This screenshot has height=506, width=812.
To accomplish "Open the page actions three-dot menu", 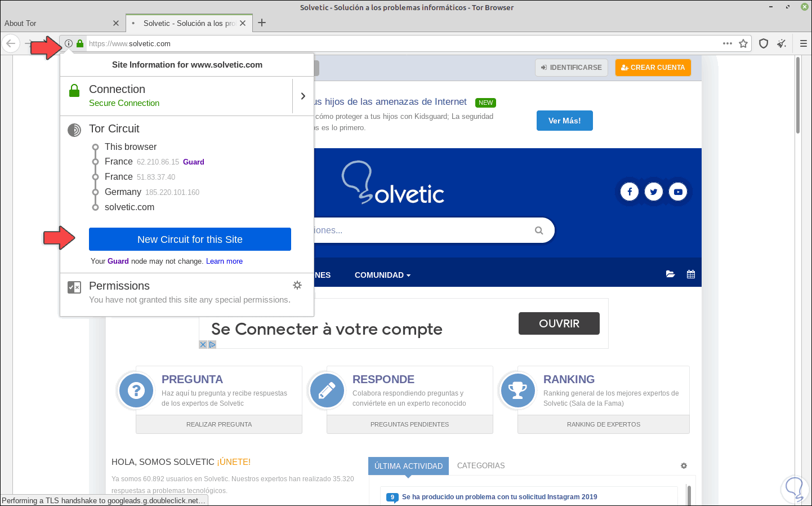I will pos(728,43).
